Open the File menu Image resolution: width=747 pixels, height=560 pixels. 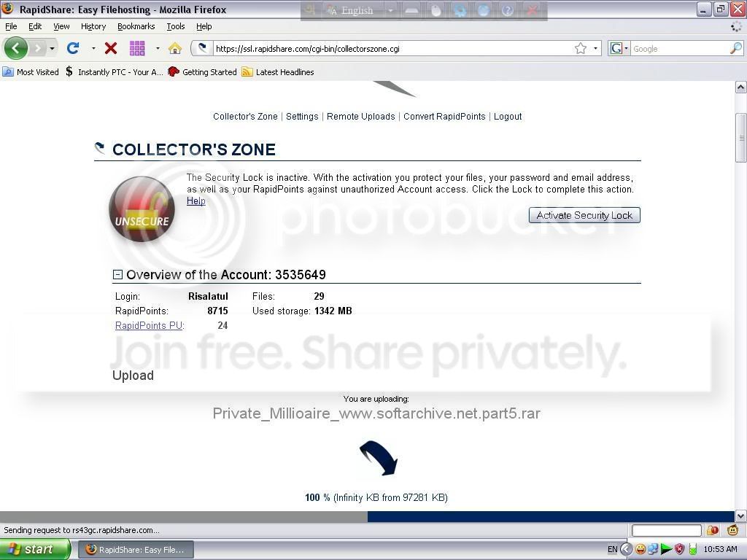(x=11, y=26)
